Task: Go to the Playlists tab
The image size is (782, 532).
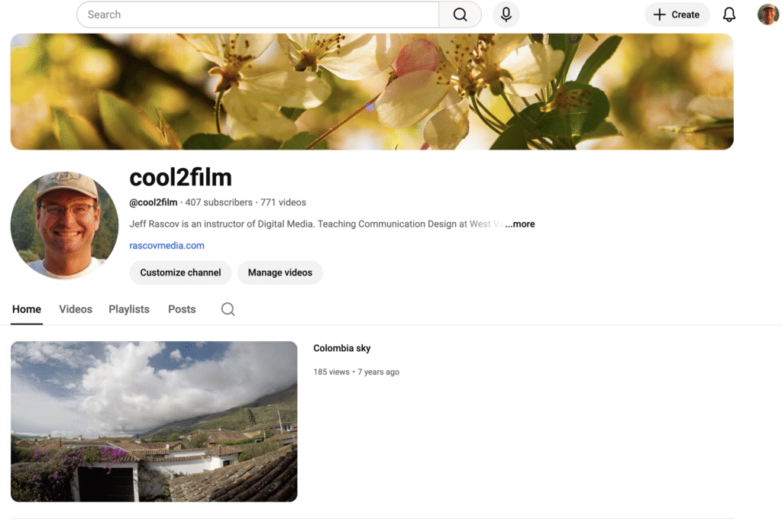Action: (129, 309)
